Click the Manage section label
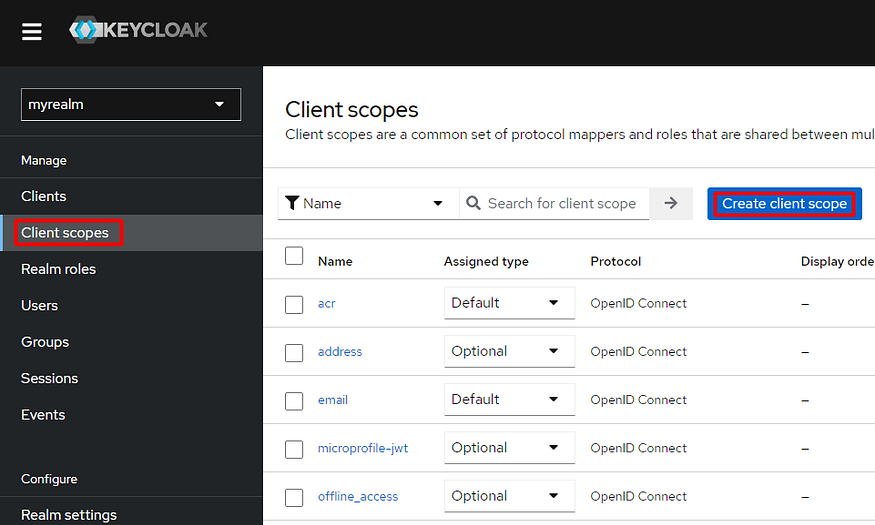The width and height of the screenshot is (875, 525). point(44,161)
